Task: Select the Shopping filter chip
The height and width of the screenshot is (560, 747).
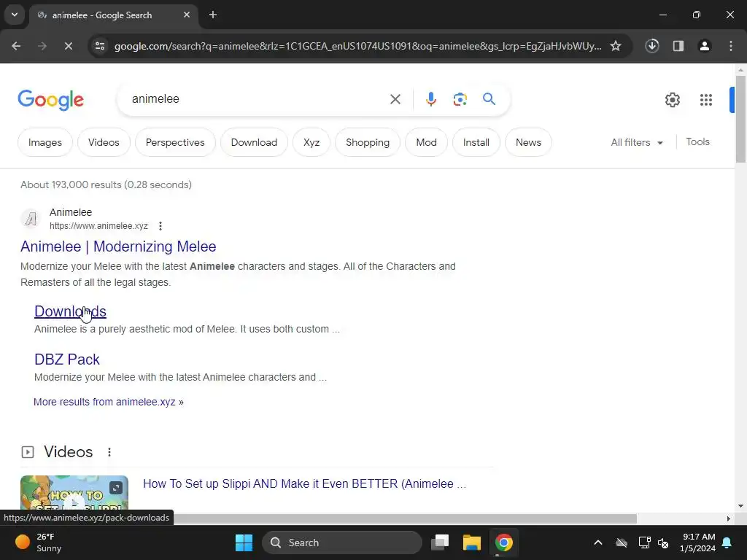Action: [x=368, y=142]
